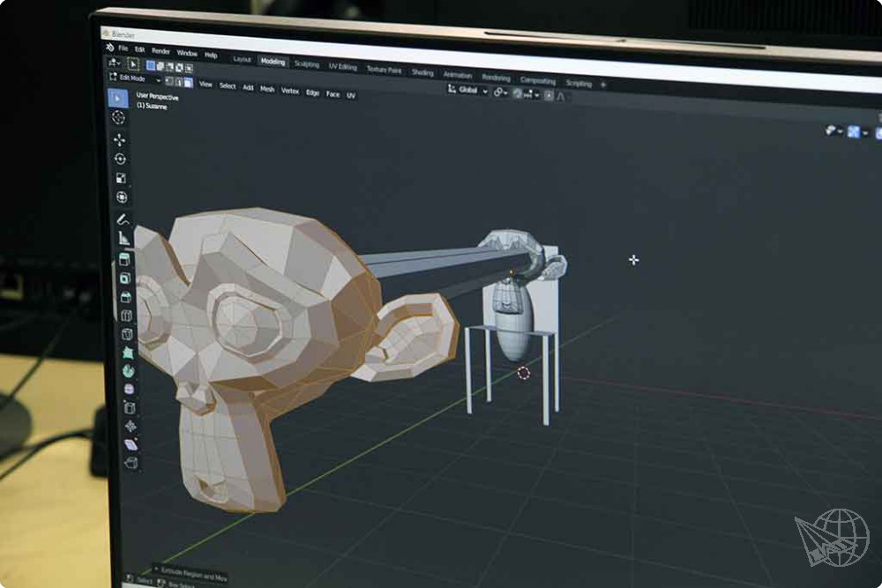
Task: Switch to the Animation workspace tab
Action: click(x=457, y=75)
